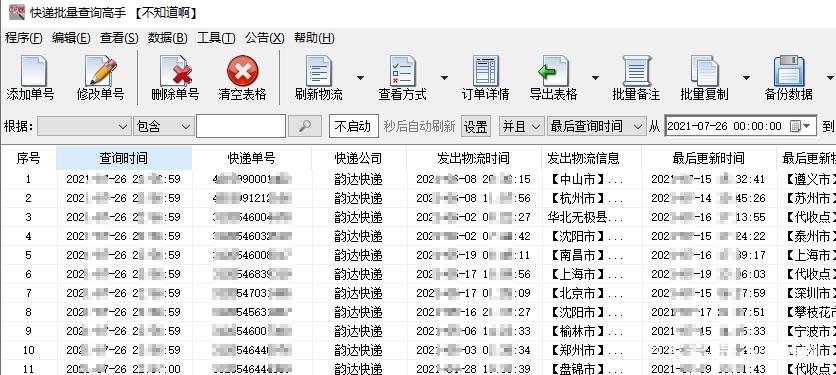Image resolution: width=836 pixels, height=375 pixels.
Task: Open the 程序(F) menu
Action: 23,38
